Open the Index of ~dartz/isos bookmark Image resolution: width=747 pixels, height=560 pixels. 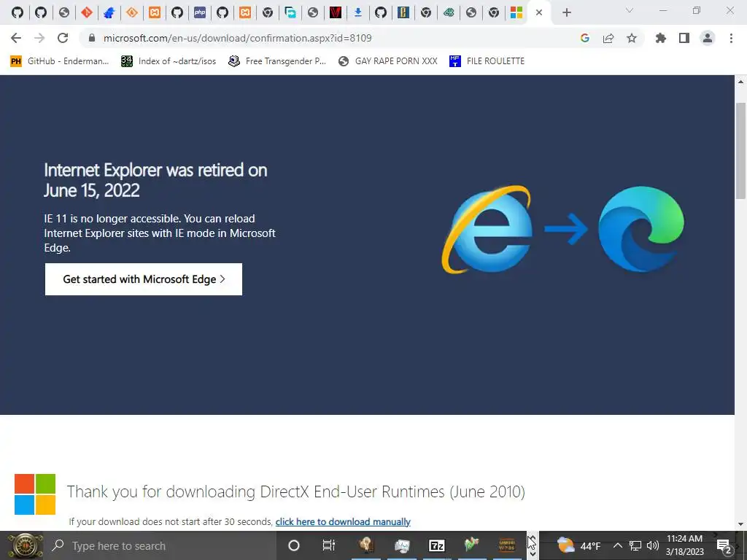coord(169,61)
